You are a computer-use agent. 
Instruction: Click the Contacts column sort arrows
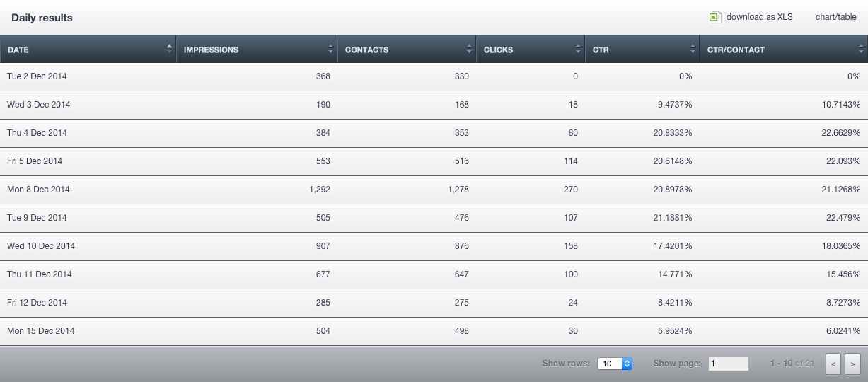pyautogui.click(x=469, y=50)
